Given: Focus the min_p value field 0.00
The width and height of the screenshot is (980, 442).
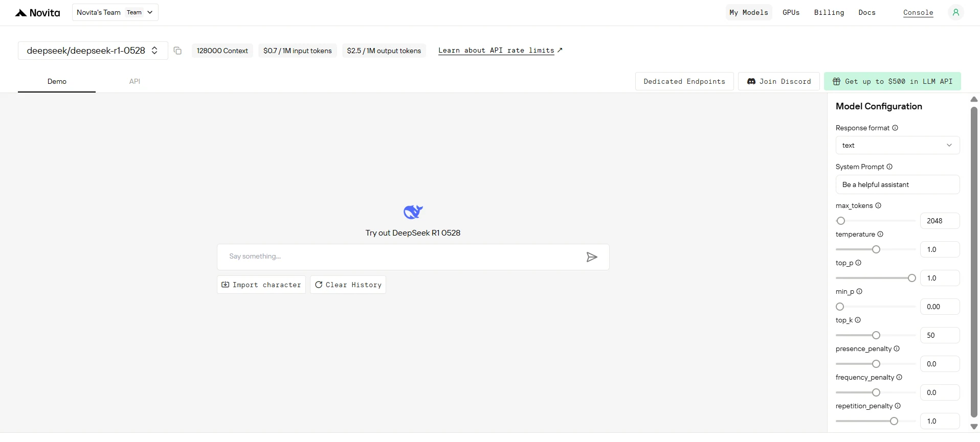Looking at the screenshot, I should click(x=940, y=307).
